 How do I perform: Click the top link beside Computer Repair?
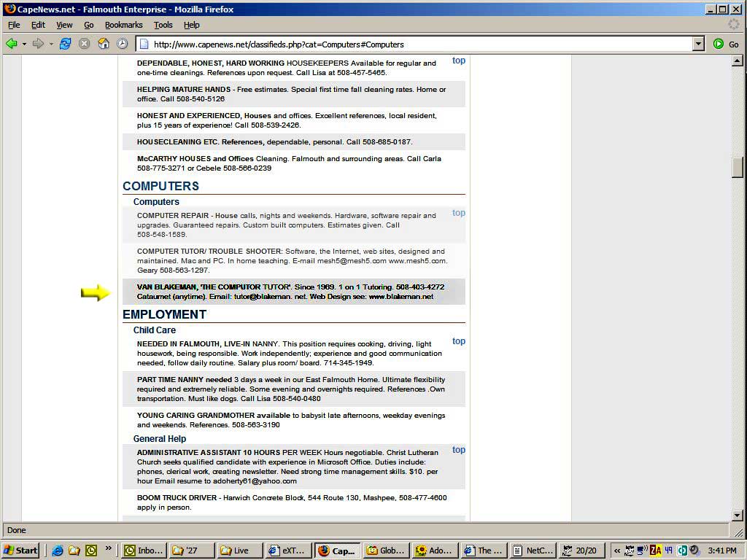[458, 213]
